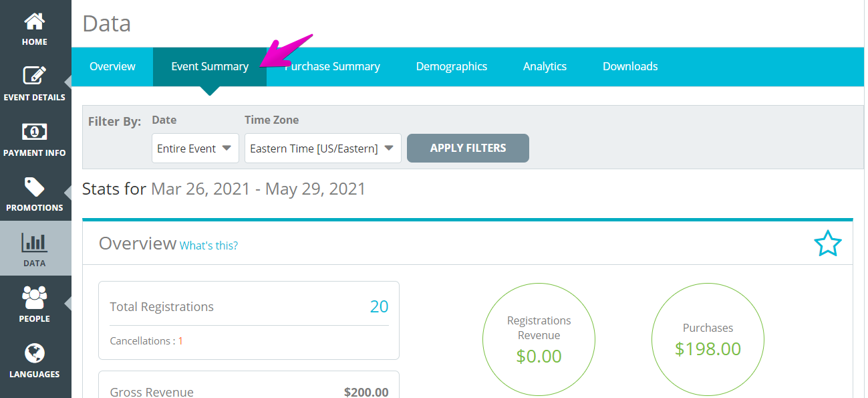Viewport: 868px width, 398px height.
Task: Favorite the Overview panel with star icon
Action: point(828,243)
